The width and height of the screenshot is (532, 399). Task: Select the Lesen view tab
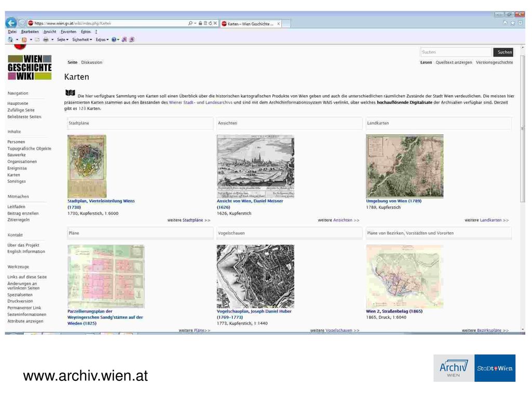(426, 62)
